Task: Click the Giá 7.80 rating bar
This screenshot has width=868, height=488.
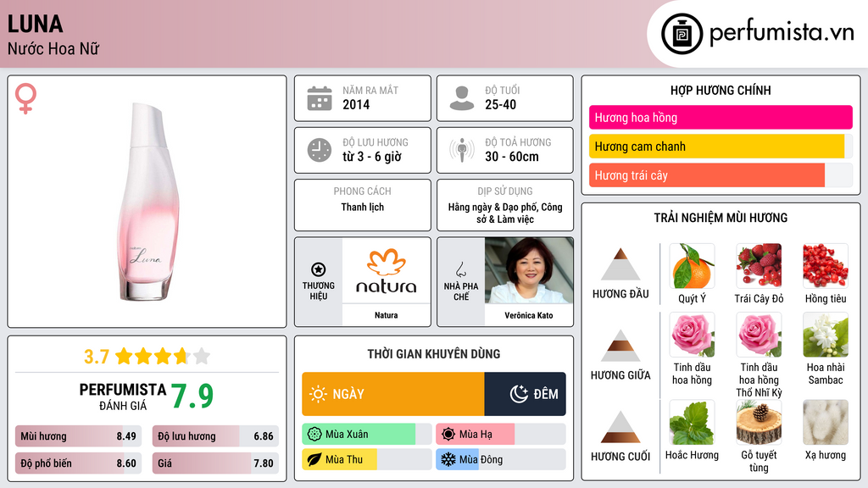Action: [x=215, y=463]
